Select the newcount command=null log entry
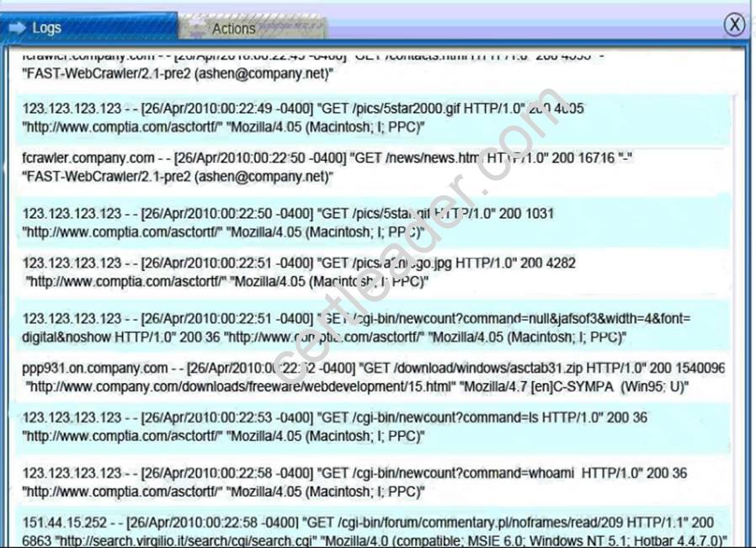 253,324
